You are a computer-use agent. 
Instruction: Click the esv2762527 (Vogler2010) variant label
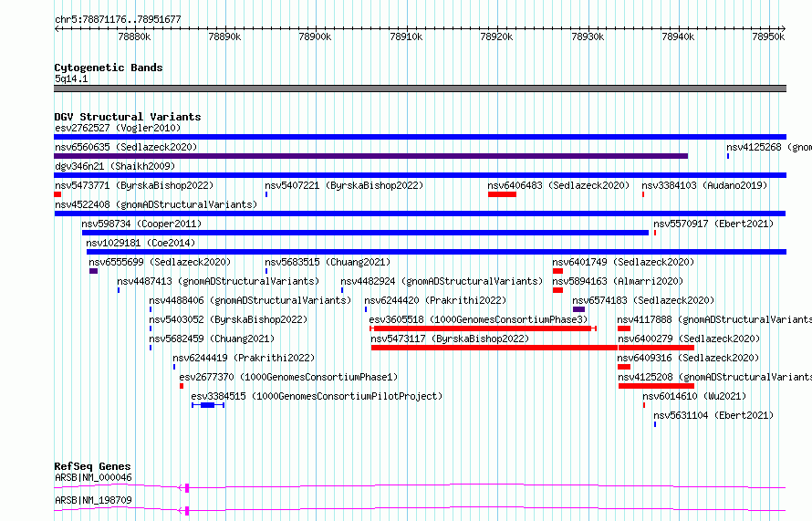[118, 128]
